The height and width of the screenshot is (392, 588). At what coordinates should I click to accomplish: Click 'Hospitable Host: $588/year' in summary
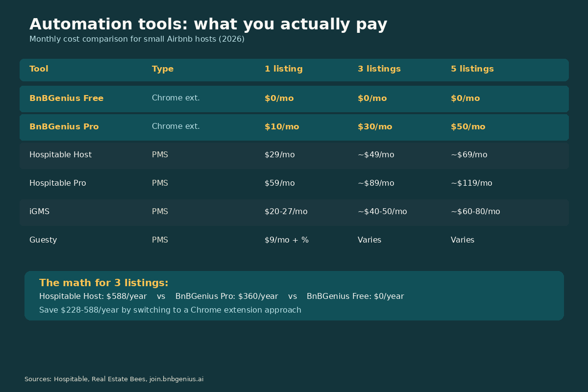tap(93, 296)
